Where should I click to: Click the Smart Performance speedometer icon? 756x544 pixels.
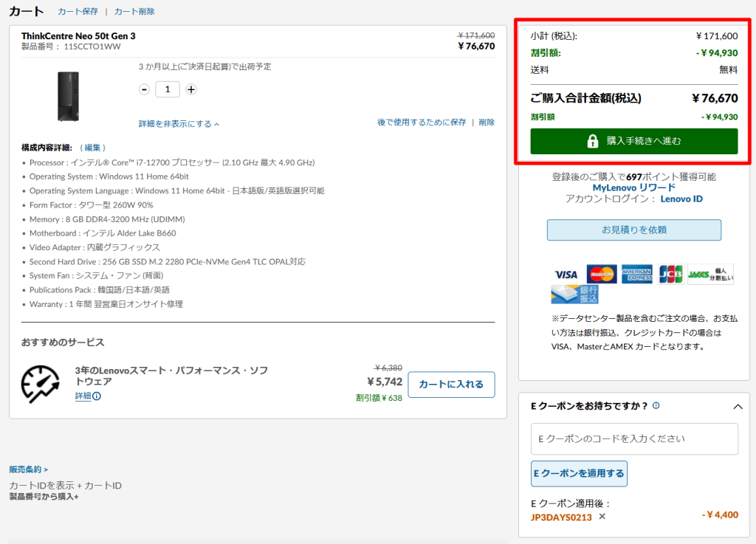(x=40, y=383)
